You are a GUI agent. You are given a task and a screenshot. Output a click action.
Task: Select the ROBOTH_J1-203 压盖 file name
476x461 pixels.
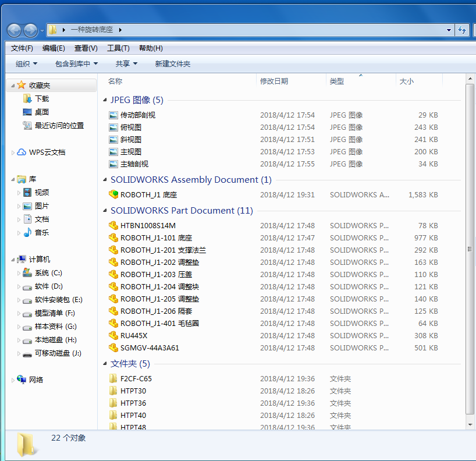pyautogui.click(x=156, y=275)
